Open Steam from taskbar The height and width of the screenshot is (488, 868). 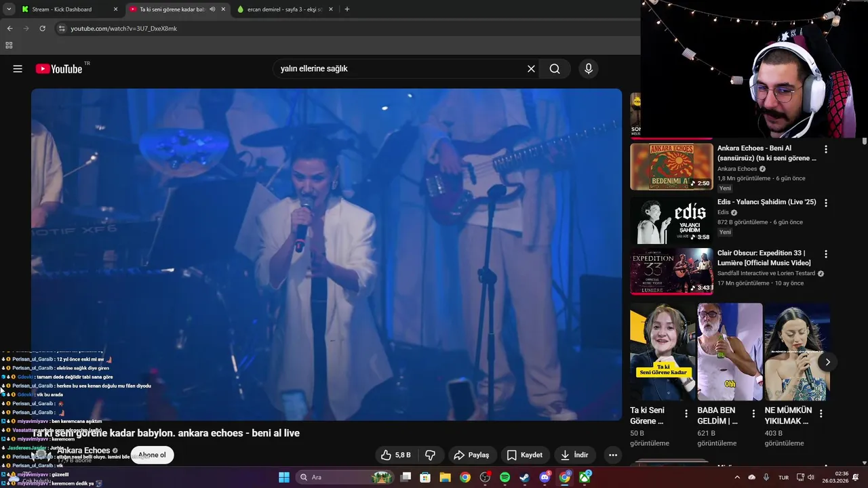coord(525,477)
